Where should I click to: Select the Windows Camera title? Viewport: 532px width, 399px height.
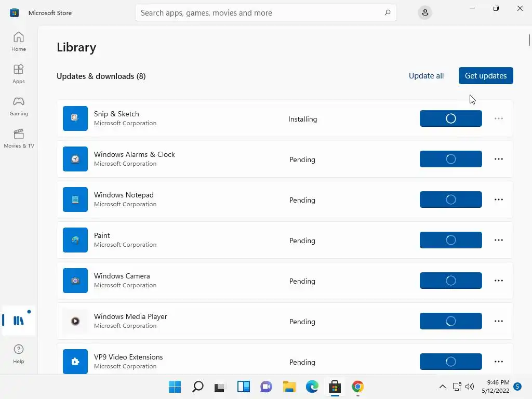[122, 276]
